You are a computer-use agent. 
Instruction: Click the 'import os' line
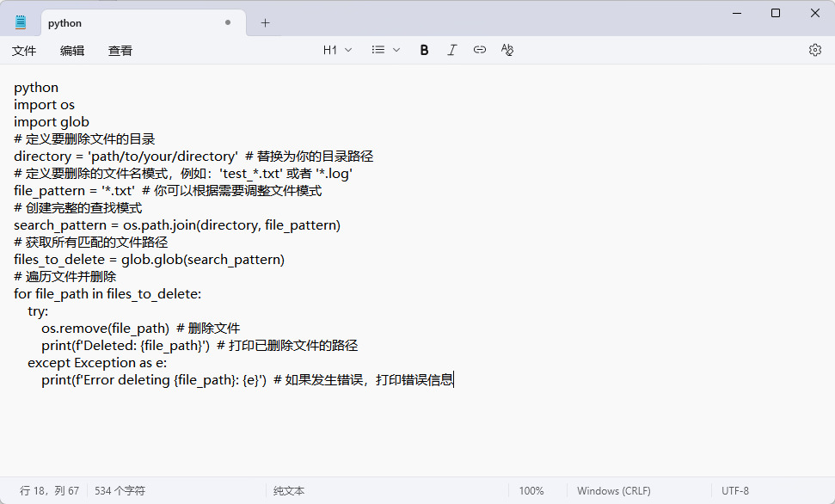(44, 104)
